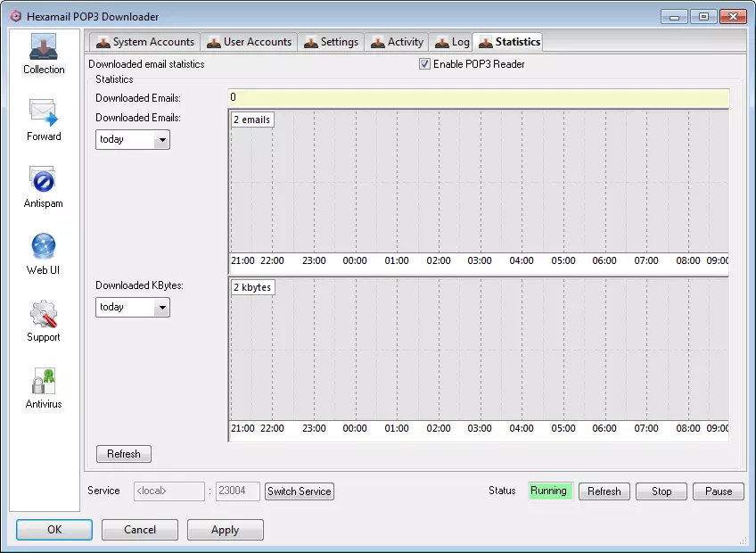This screenshot has width=756, height=553.
Task: Open the Settings tab
Action: point(331,42)
